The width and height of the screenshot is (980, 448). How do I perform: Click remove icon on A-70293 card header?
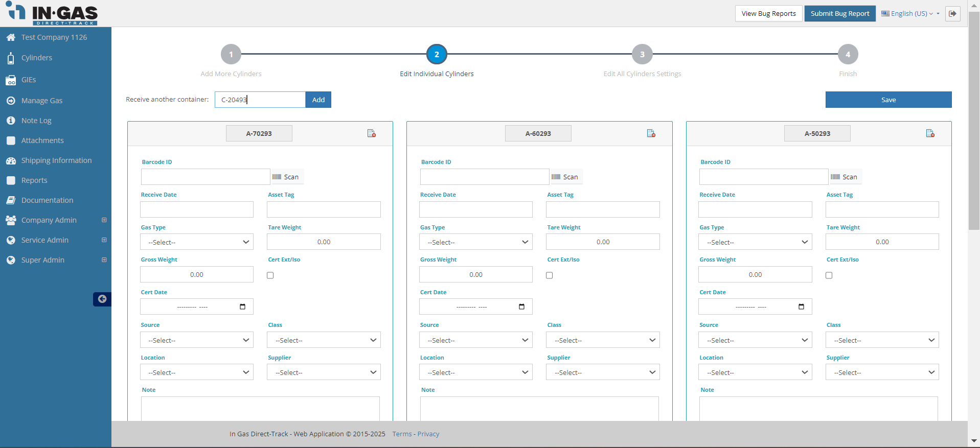(x=372, y=133)
